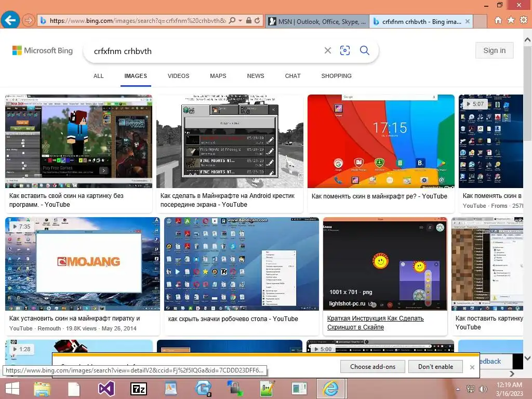
Task: Click the Sign in button
Action: 495,50
